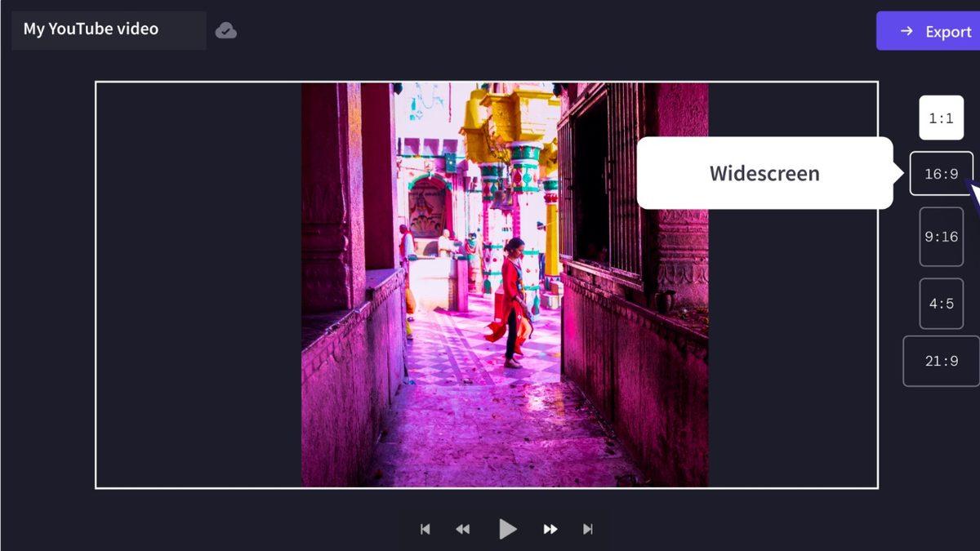Switch to the 9:16 portrait aspect ratio
Viewport: 980px width, 551px height.
(941, 237)
